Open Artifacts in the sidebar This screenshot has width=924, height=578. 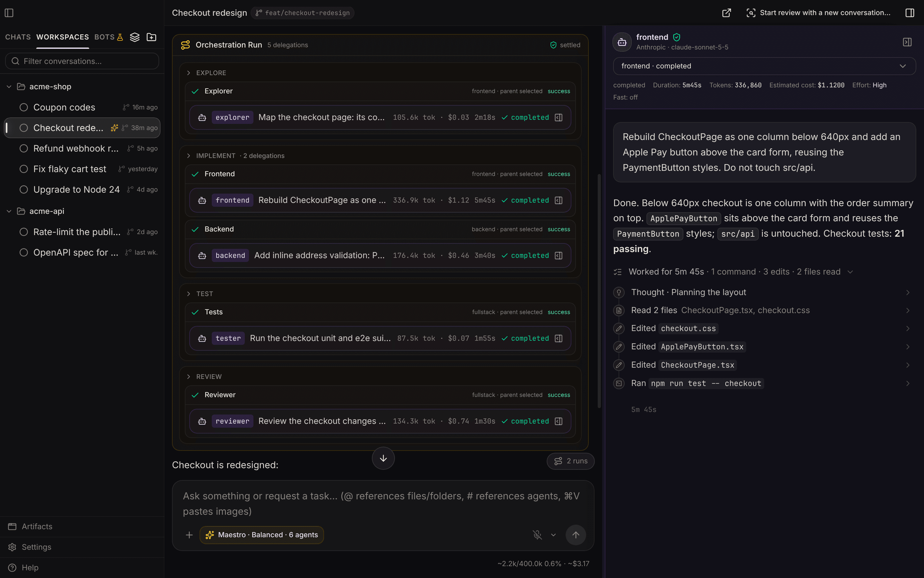point(82,527)
